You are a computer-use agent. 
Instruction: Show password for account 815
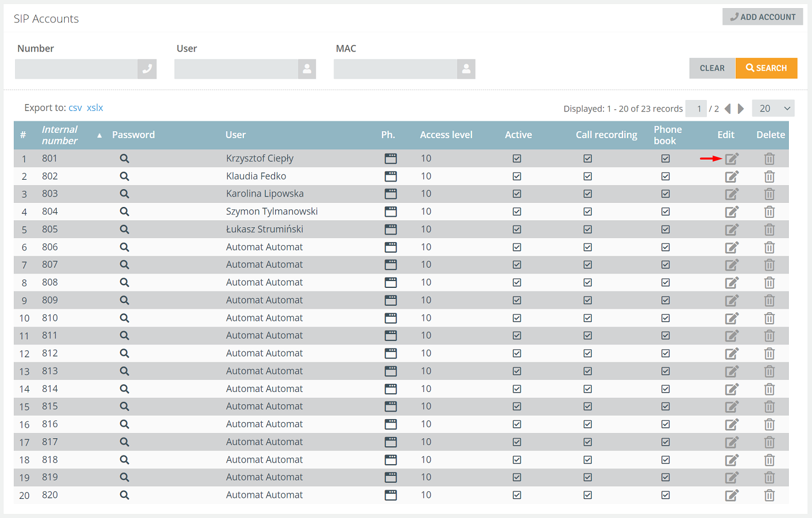124,406
